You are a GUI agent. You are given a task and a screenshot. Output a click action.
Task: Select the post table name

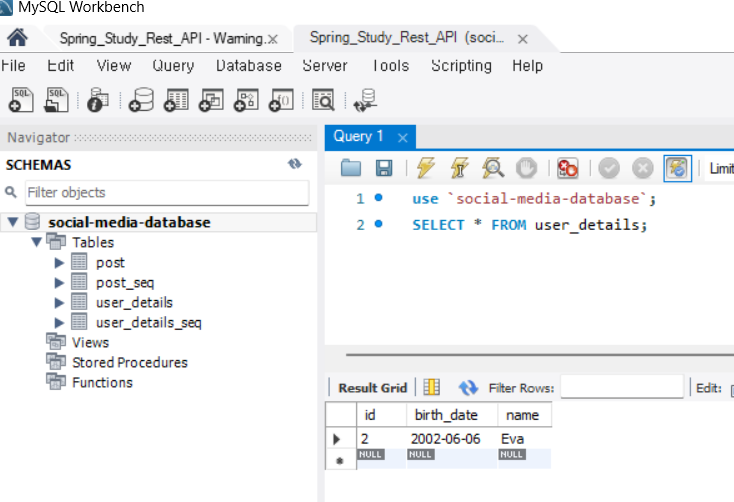pyautogui.click(x=110, y=262)
